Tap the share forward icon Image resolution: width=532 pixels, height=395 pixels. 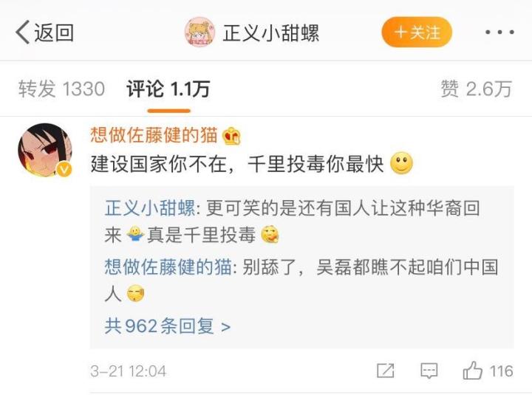click(x=386, y=370)
